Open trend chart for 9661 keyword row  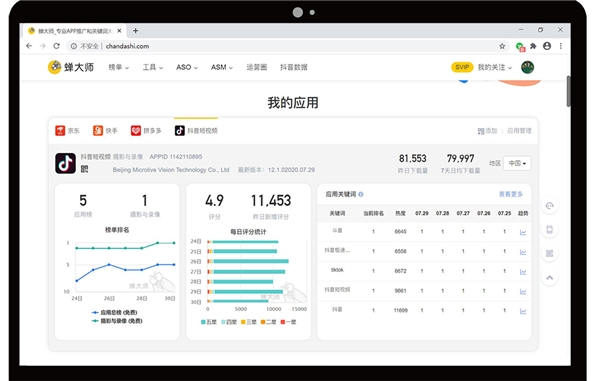pos(523,291)
